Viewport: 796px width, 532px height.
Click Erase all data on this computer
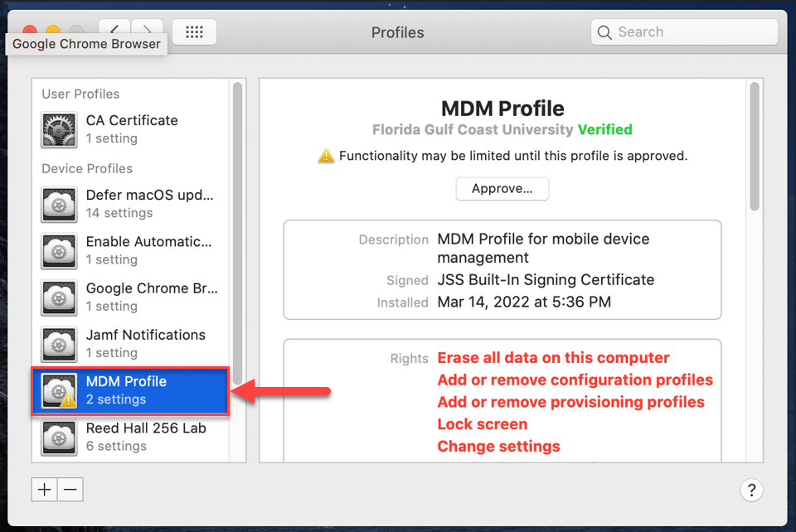coord(553,357)
